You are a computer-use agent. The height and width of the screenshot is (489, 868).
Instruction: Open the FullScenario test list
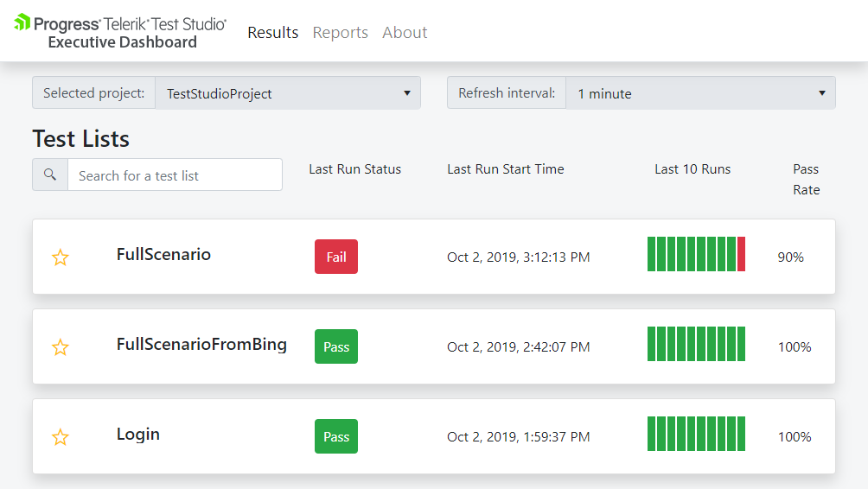pos(163,255)
